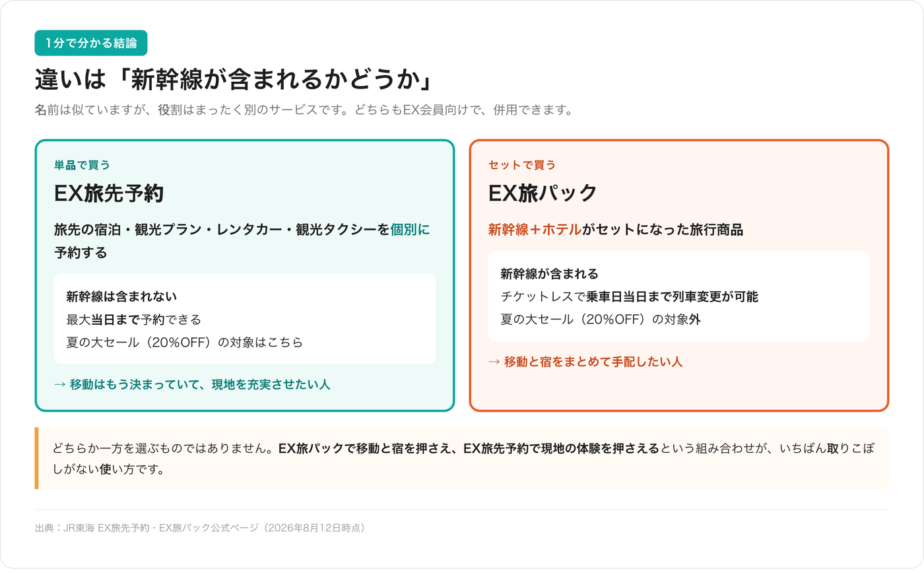
Task: Click the subtitle starting '名前は似ていますが'
Action: [x=304, y=110]
